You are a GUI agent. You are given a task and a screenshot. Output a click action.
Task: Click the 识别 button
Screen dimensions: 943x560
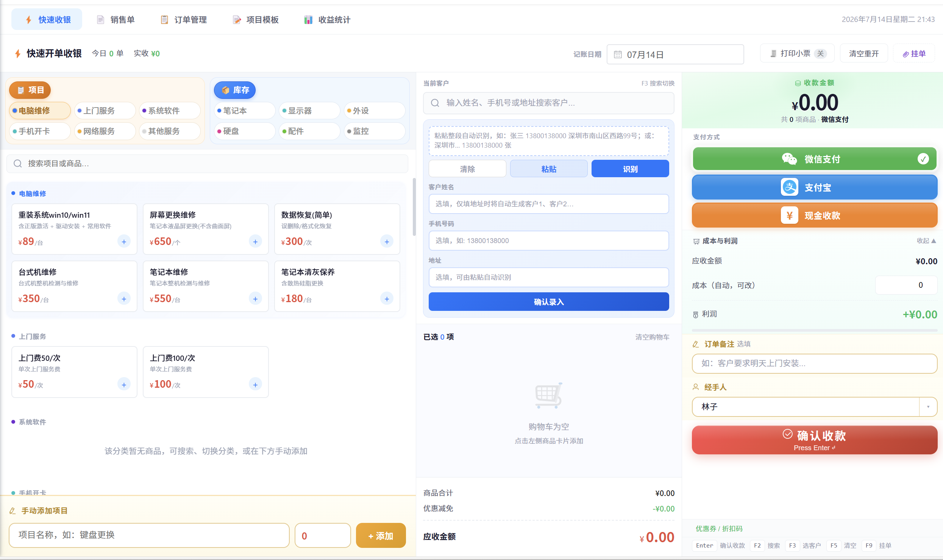click(x=630, y=169)
